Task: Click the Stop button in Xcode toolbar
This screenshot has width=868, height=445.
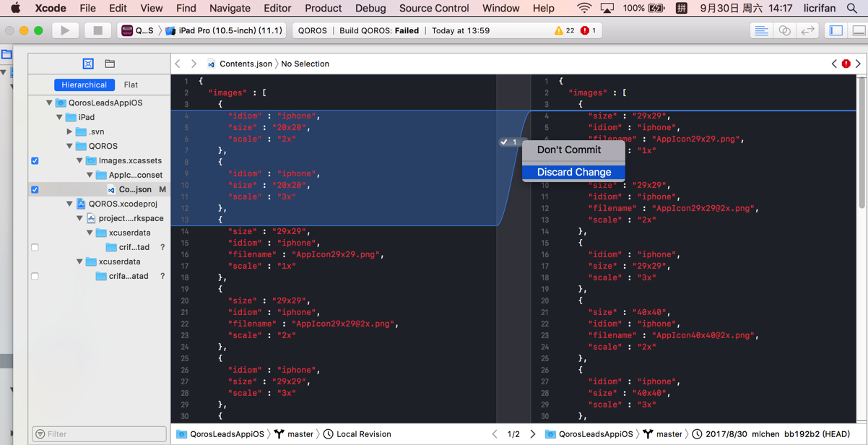Action: [97, 31]
